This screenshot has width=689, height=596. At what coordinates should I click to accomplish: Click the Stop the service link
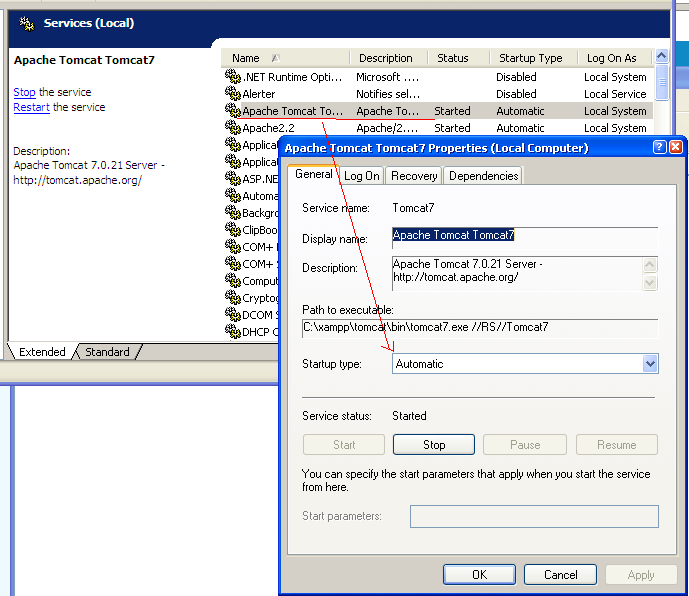24,92
